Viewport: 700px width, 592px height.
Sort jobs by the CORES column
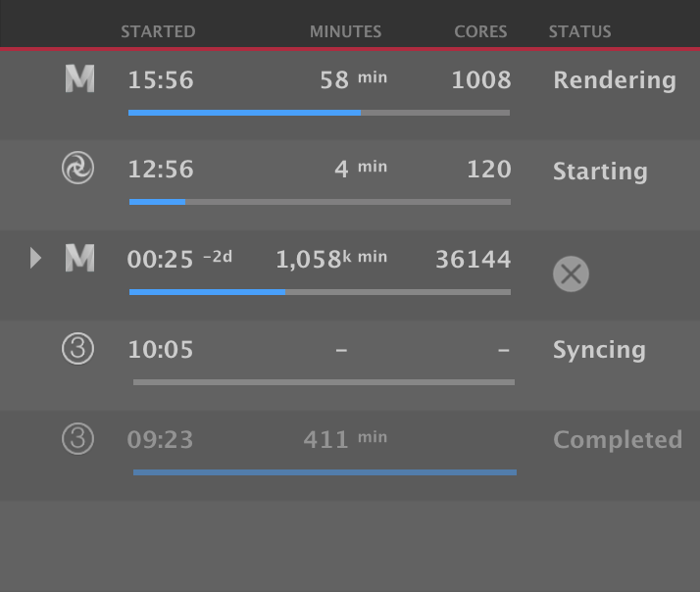[x=480, y=32]
